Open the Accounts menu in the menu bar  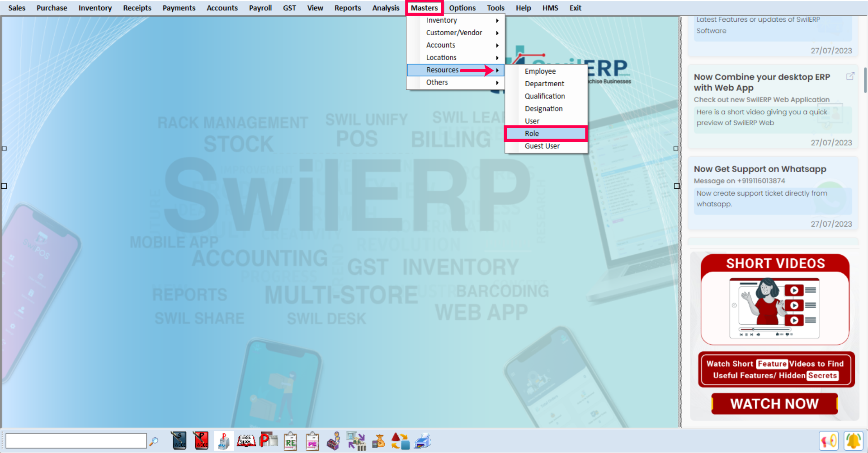pyautogui.click(x=222, y=8)
